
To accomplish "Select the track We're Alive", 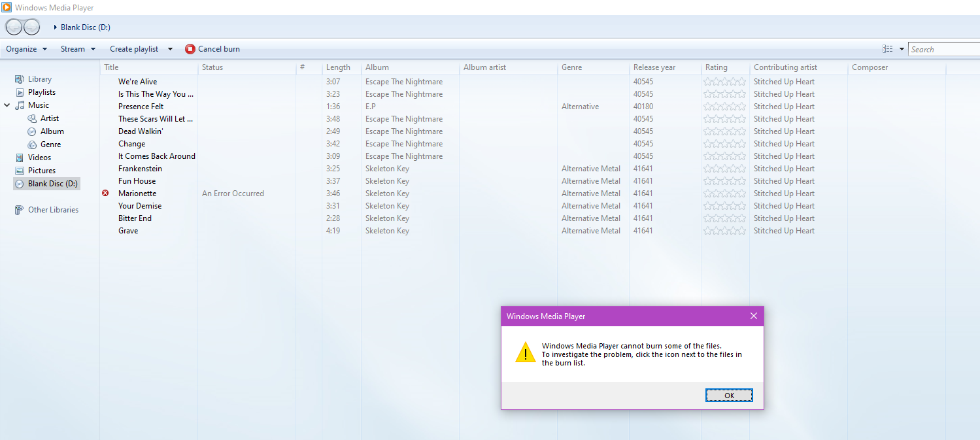I will pyautogui.click(x=138, y=82).
